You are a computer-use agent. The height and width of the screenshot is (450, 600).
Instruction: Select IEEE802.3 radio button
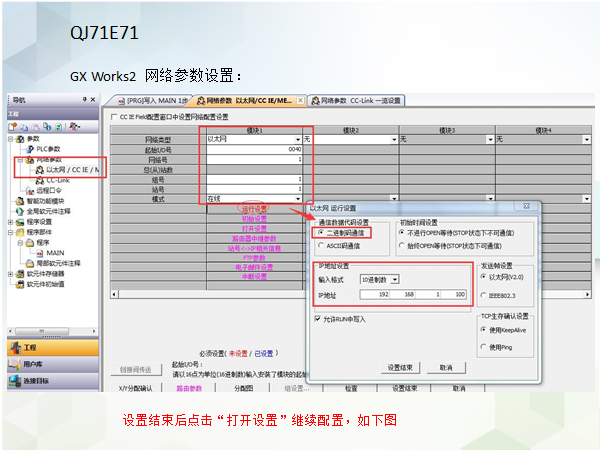[484, 295]
